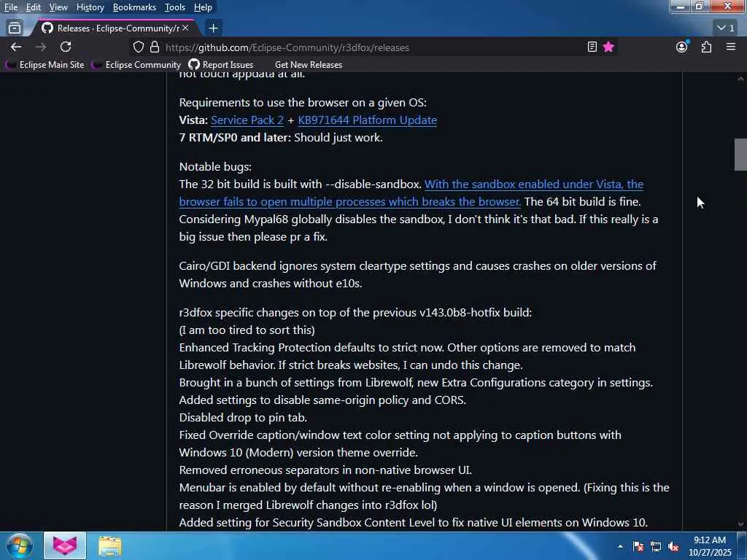This screenshot has width=747, height=560.
Task: Click the vertical scrollbar thumb
Action: 740,155
